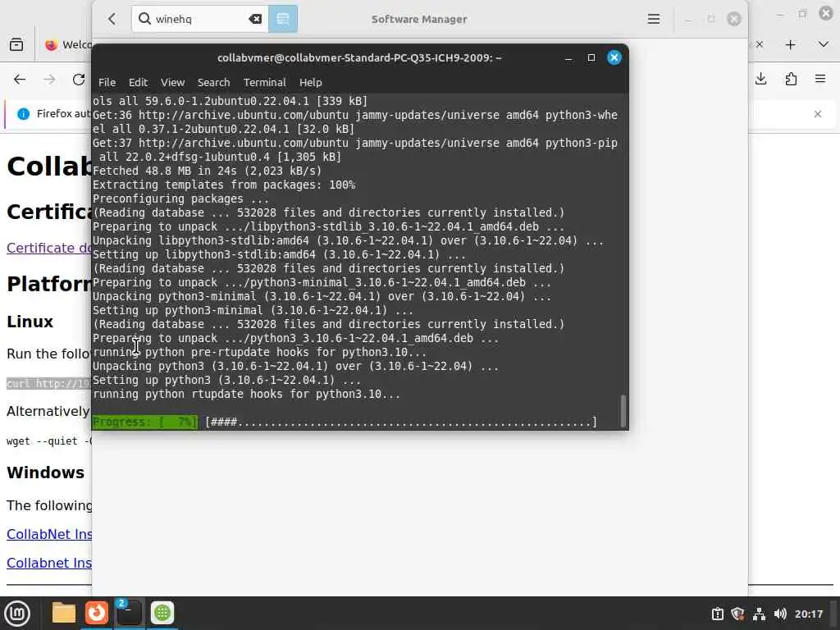The height and width of the screenshot is (630, 840).
Task: Open a new Firefox tab
Action: point(790,45)
